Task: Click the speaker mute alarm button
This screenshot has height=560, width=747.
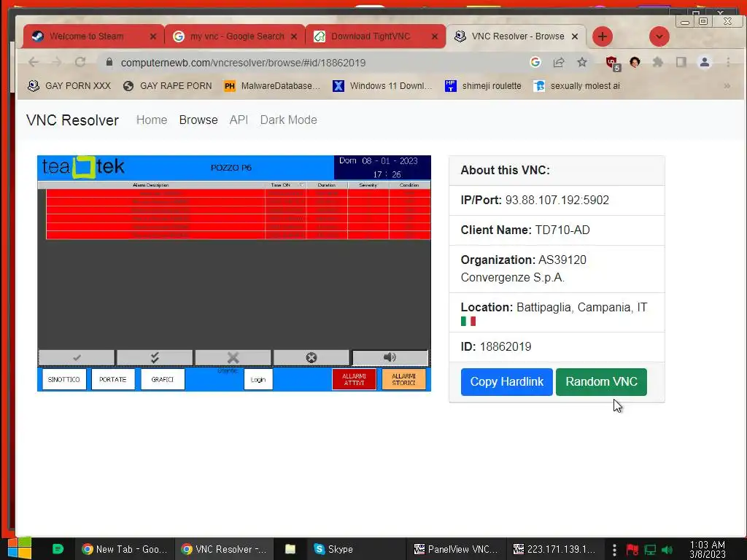Action: [390, 357]
